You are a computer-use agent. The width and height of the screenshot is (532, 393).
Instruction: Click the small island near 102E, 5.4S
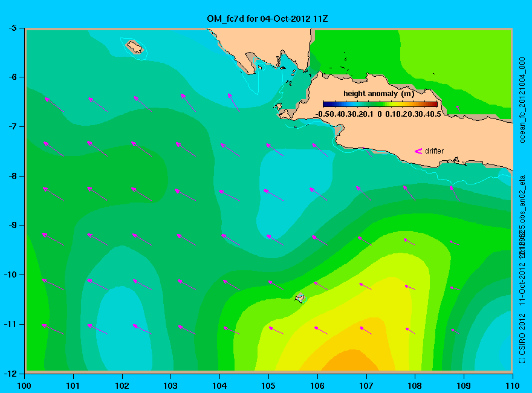(x=135, y=47)
